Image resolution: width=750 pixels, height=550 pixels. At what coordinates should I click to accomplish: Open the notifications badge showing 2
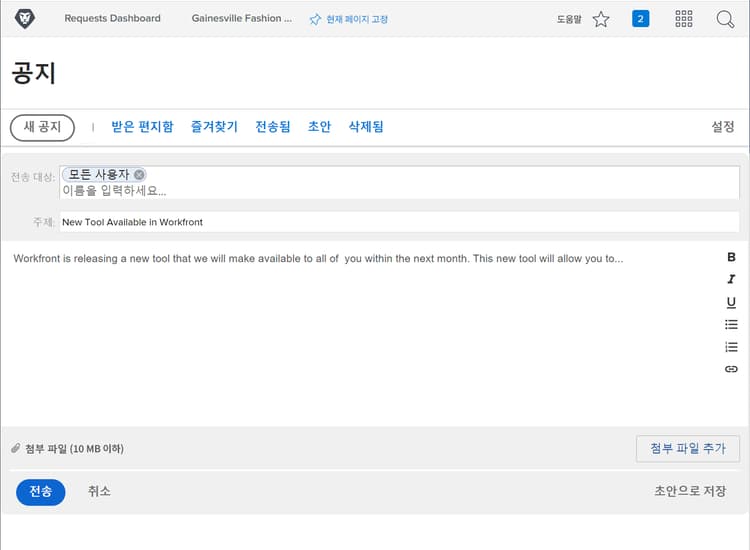(x=640, y=19)
